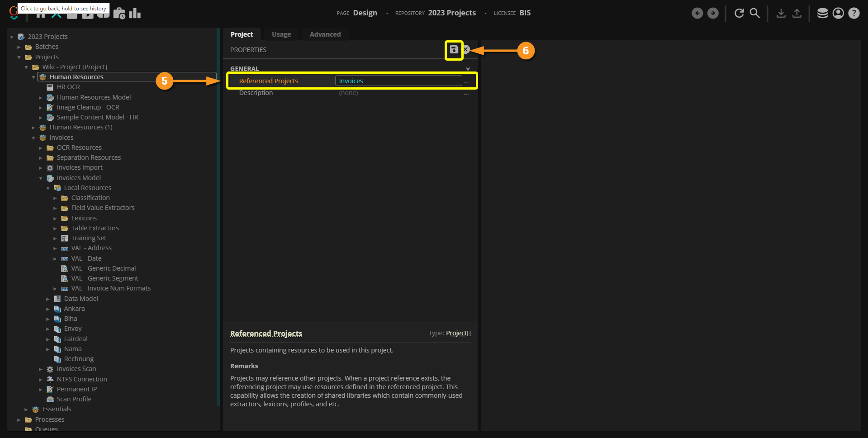This screenshot has height=438, width=868.
Task: Click the Description value field showing (none)
Action: [398, 93]
